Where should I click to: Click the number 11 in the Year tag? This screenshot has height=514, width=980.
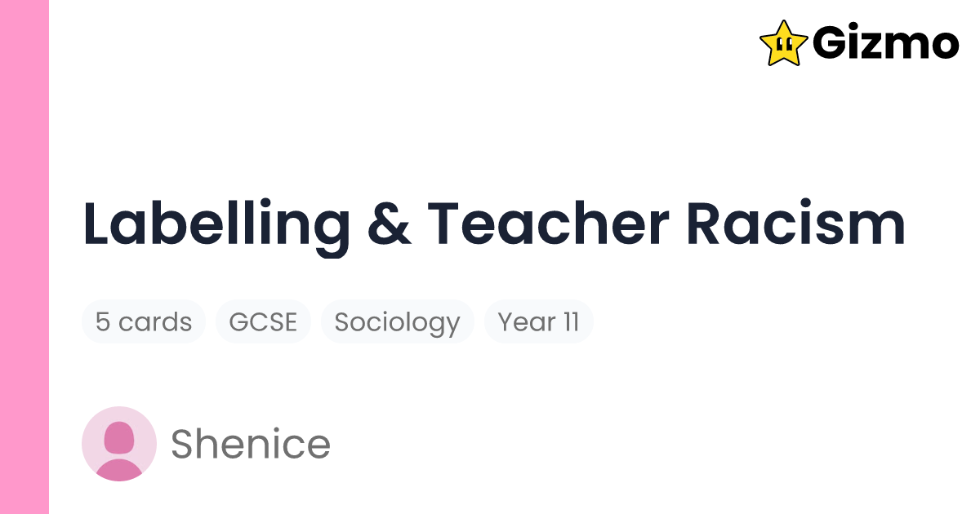point(570,322)
